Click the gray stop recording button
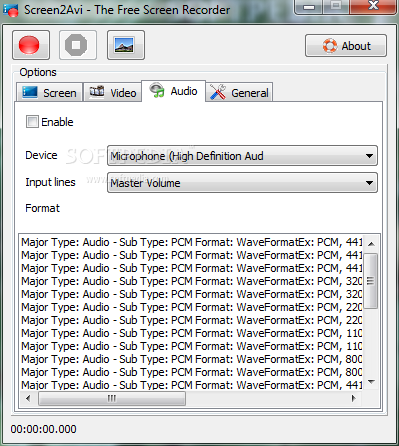399x446 pixels. pyautogui.click(x=78, y=45)
